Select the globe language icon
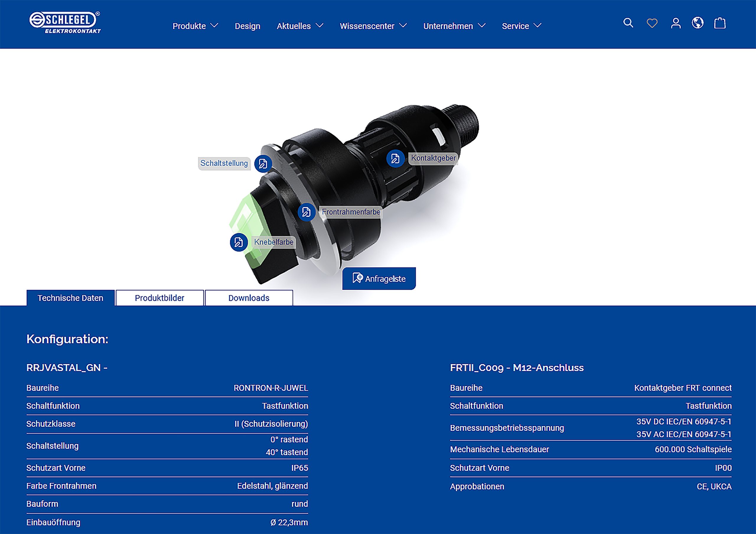The height and width of the screenshot is (534, 756). [697, 23]
